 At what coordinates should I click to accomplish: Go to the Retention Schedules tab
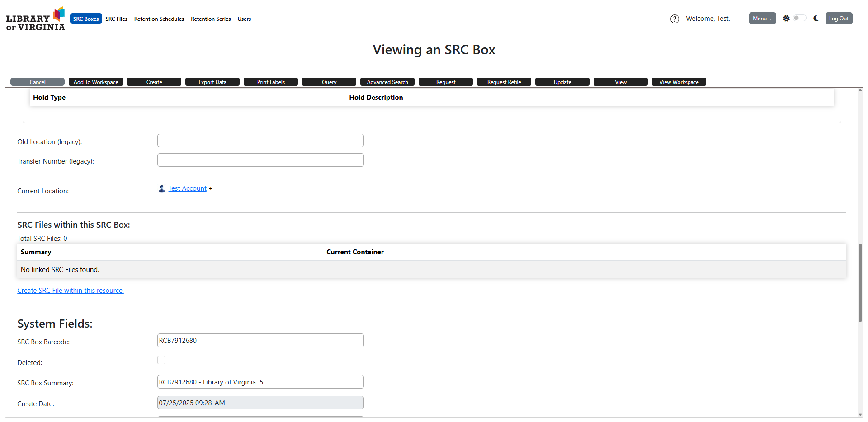159,19
